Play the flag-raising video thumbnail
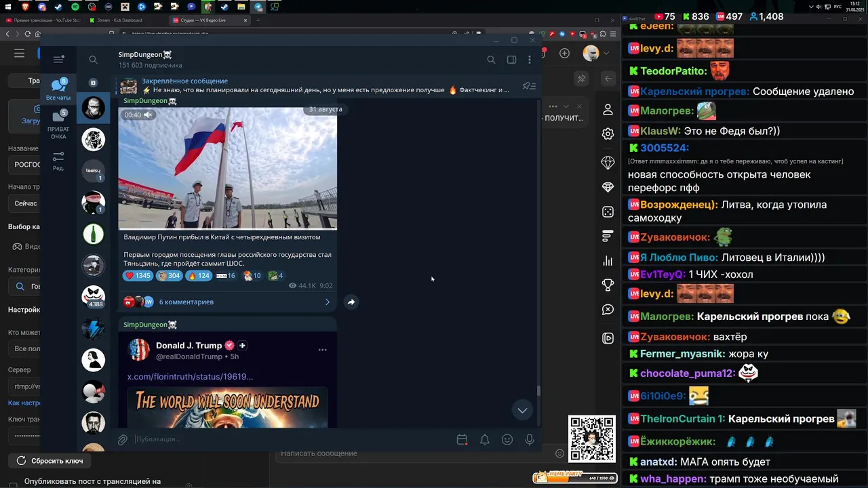Image resolution: width=868 pixels, height=488 pixels. tap(227, 168)
